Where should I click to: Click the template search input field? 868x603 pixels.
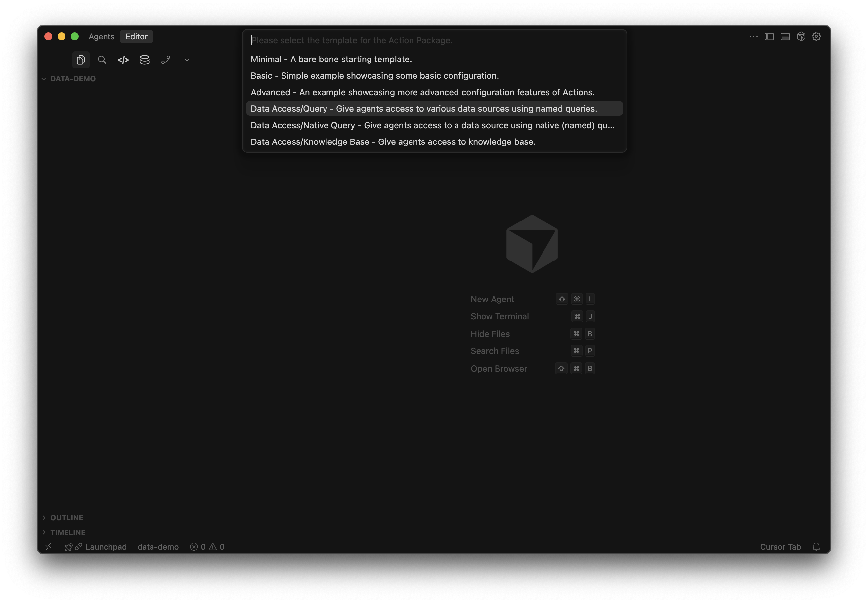click(x=434, y=40)
